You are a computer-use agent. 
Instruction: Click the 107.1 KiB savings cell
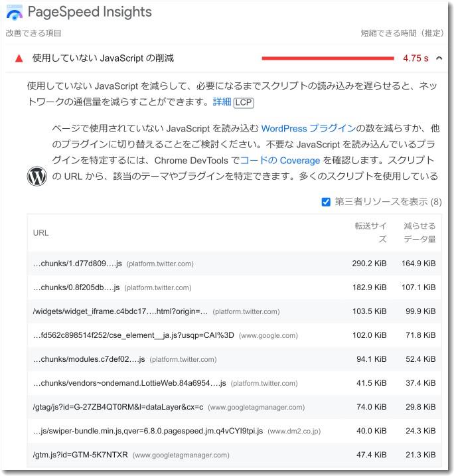tap(419, 287)
